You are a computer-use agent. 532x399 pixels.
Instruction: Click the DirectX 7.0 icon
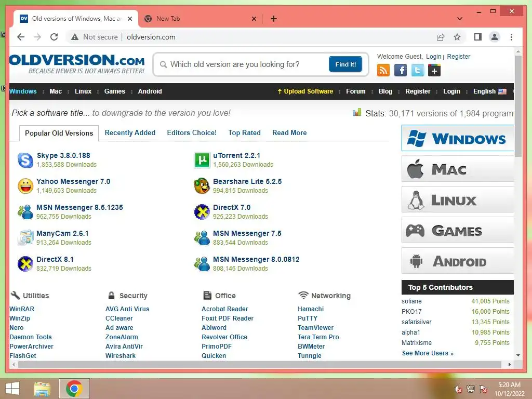click(x=202, y=212)
